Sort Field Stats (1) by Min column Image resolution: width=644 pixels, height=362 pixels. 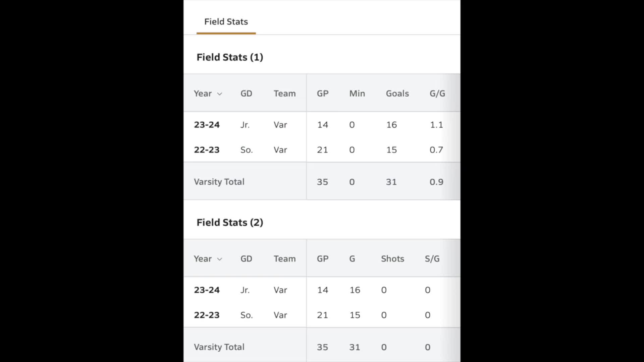point(357,94)
